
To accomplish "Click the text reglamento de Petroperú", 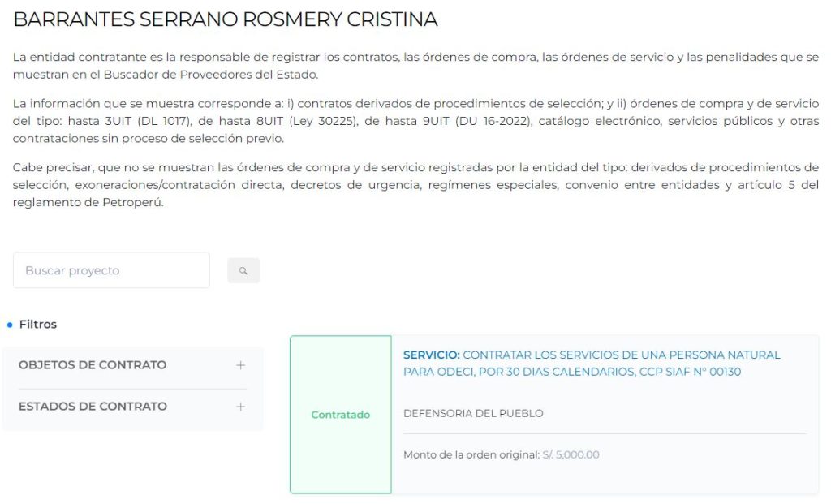I will pos(88,203).
